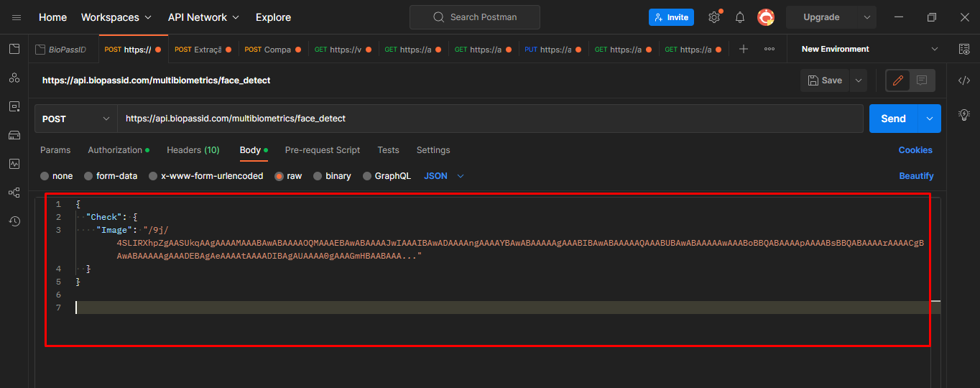Open the Environments sidebar panel
The width and height of the screenshot is (980, 388).
click(x=14, y=106)
